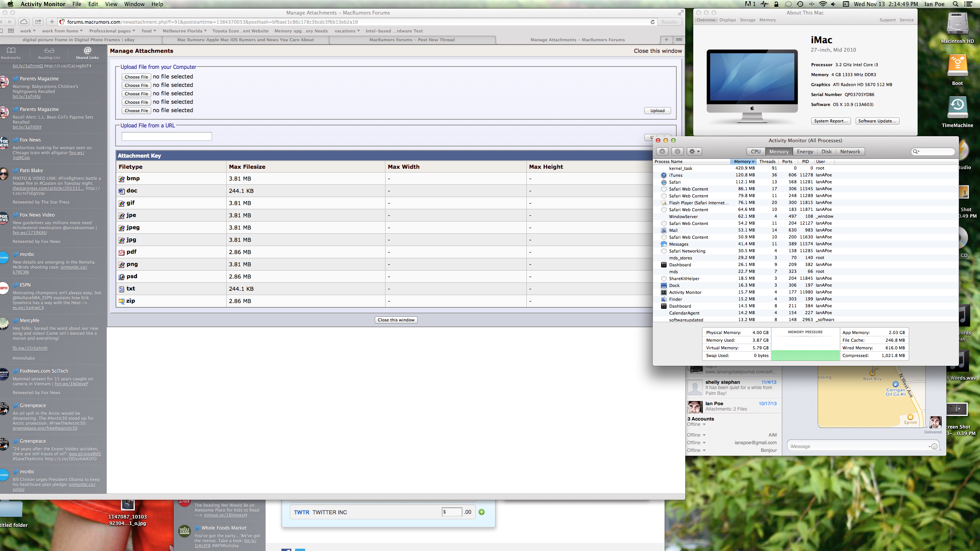Switch to the Energy tab
Viewport: 980px width, 551px height.
[x=805, y=152]
